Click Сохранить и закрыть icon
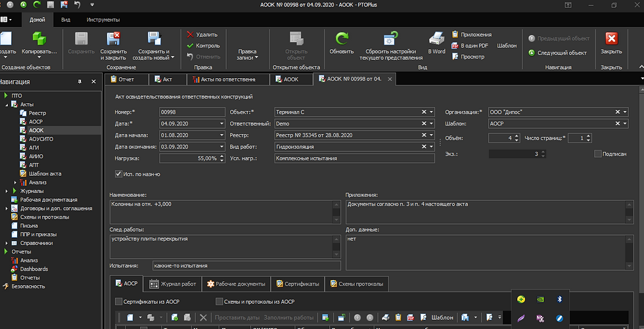This screenshot has height=329, width=644. pyautogui.click(x=113, y=39)
